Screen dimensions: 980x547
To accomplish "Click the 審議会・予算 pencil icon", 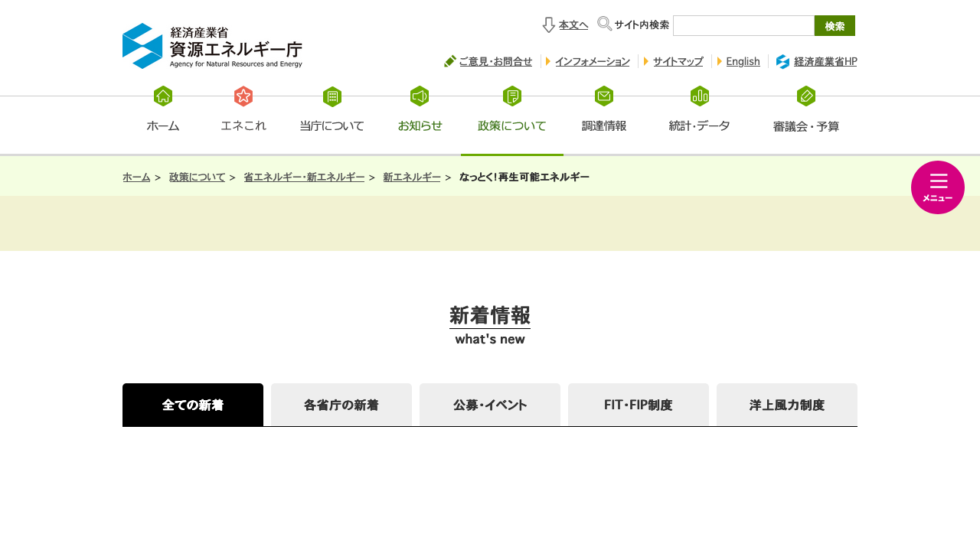I will point(806,96).
